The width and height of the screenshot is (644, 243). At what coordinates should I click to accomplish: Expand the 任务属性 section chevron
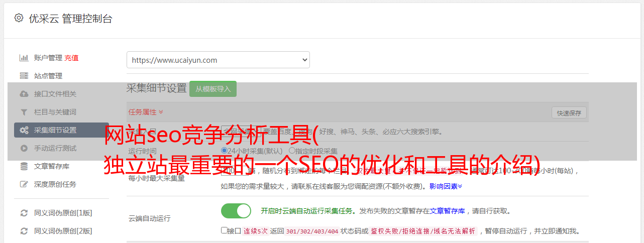coord(161,112)
